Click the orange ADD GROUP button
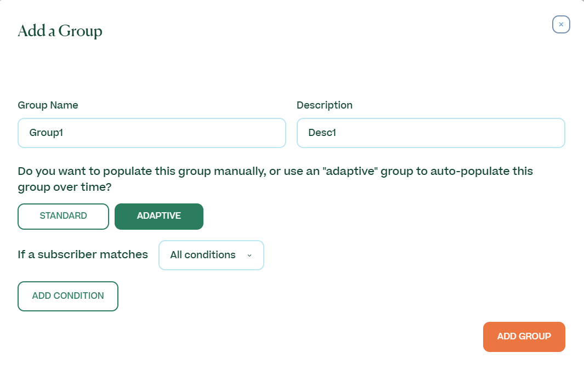Viewport: 584px width, 392px height. coord(524,337)
